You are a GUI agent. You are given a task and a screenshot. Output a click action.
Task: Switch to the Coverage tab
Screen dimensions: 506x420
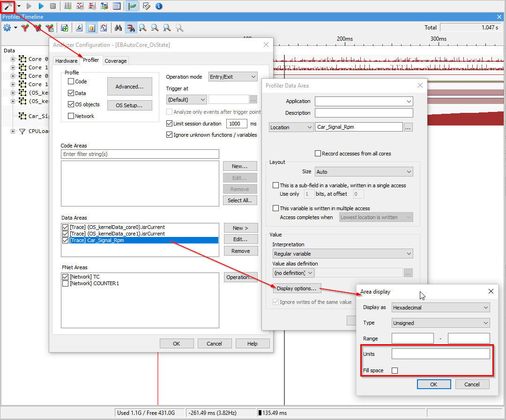[x=115, y=61]
